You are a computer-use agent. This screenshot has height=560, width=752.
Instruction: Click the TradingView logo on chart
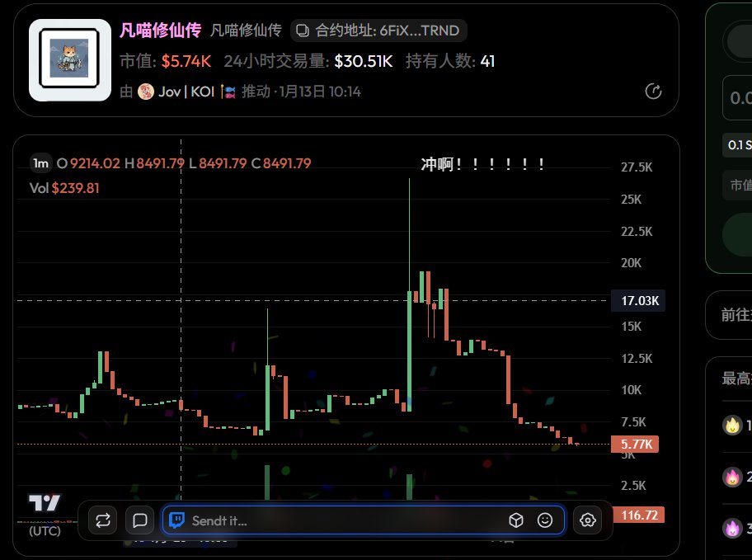pyautogui.click(x=45, y=503)
